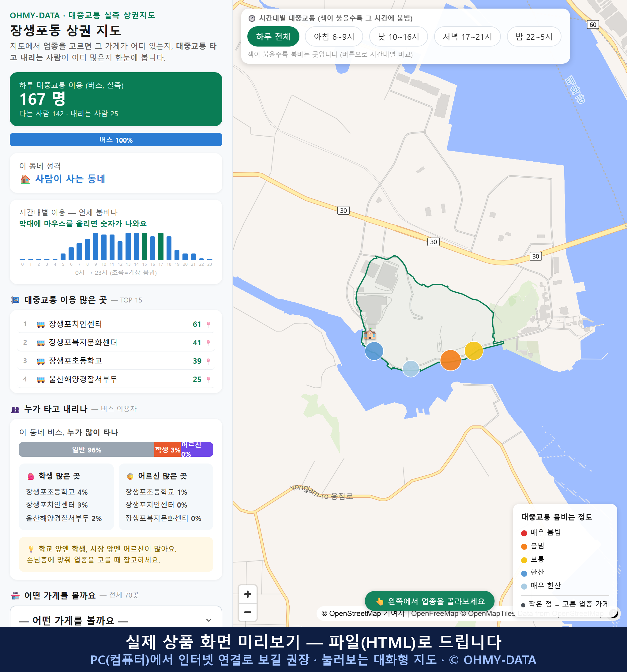
Task: Click the 어르신 0% purple bar segment
Action: [x=197, y=449]
